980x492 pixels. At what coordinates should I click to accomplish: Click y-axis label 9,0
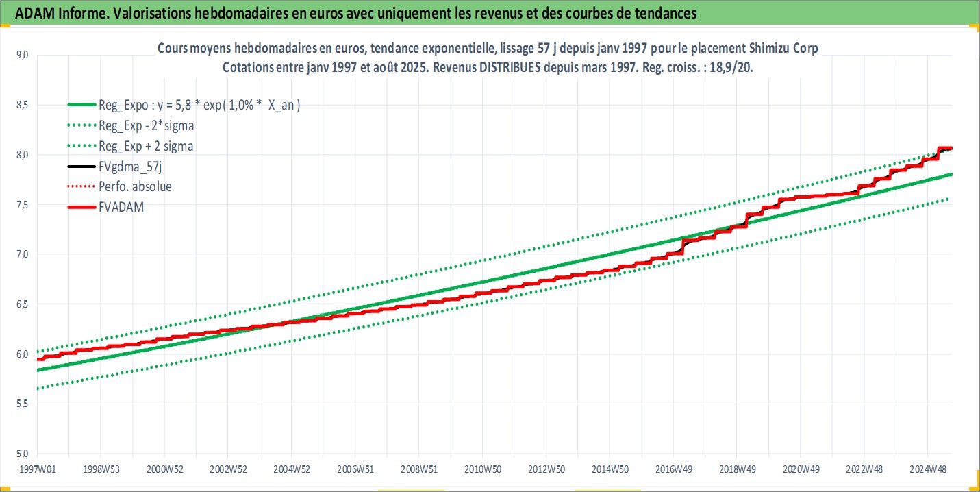point(21,56)
